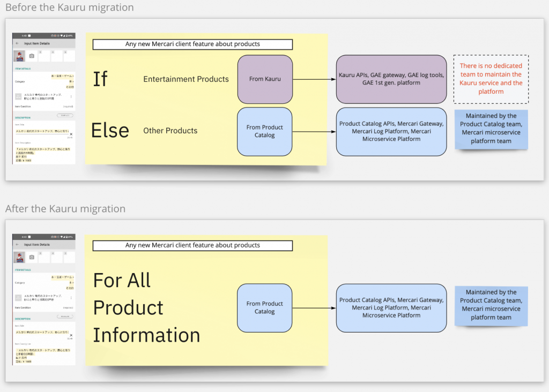Click the three-dot menu icon in the Before-migration phone
The width and height of the screenshot is (549, 392).
(x=71, y=96)
